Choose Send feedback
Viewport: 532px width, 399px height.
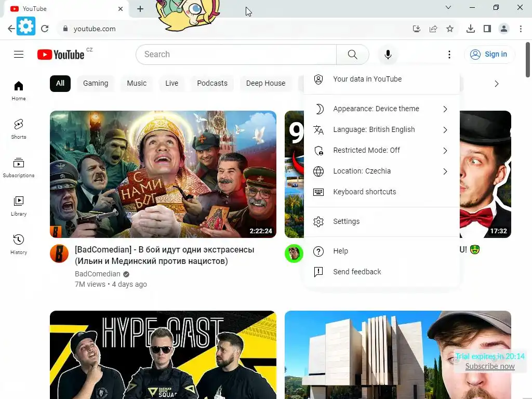pyautogui.click(x=382, y=272)
